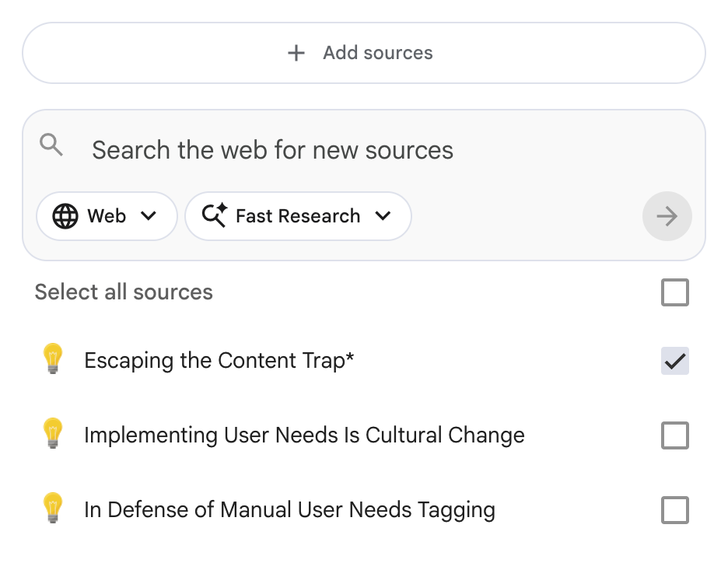This screenshot has height=577, width=728.
Task: Click lightbulb icon beside Implementing User Needs
Action: point(53,435)
